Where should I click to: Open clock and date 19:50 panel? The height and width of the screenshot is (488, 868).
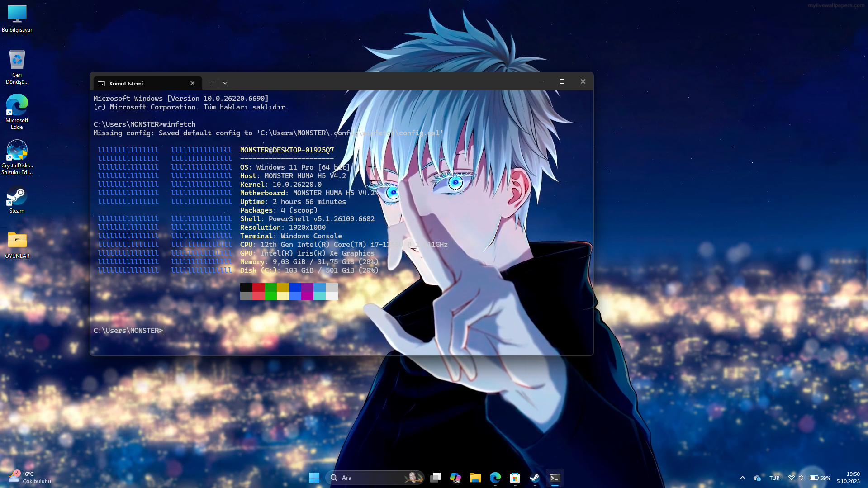point(848,478)
